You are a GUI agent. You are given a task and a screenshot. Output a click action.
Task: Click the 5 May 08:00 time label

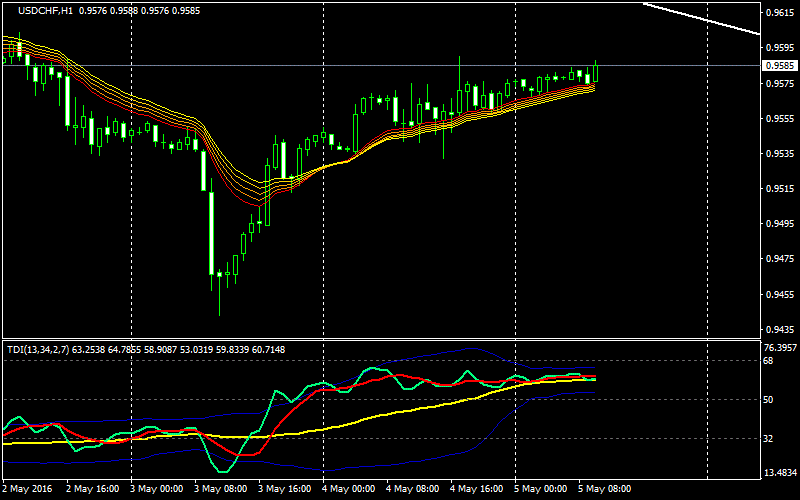[x=607, y=490]
